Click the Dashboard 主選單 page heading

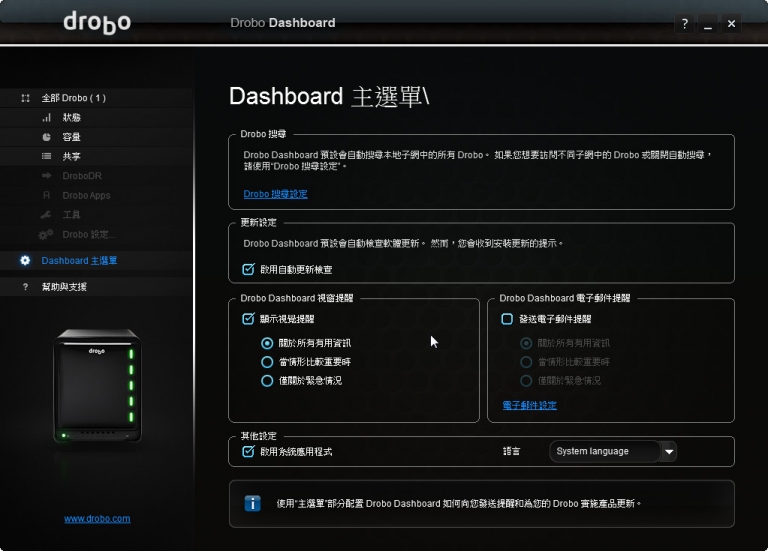click(x=329, y=96)
